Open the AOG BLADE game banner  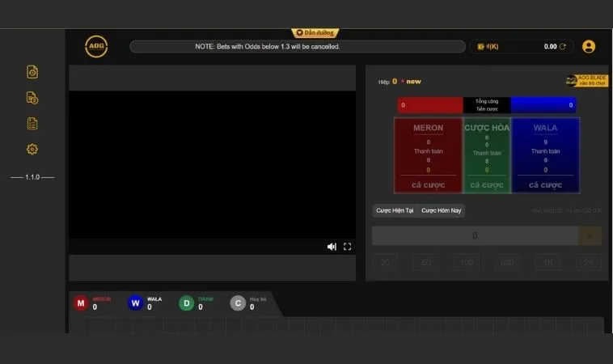pyautogui.click(x=586, y=81)
